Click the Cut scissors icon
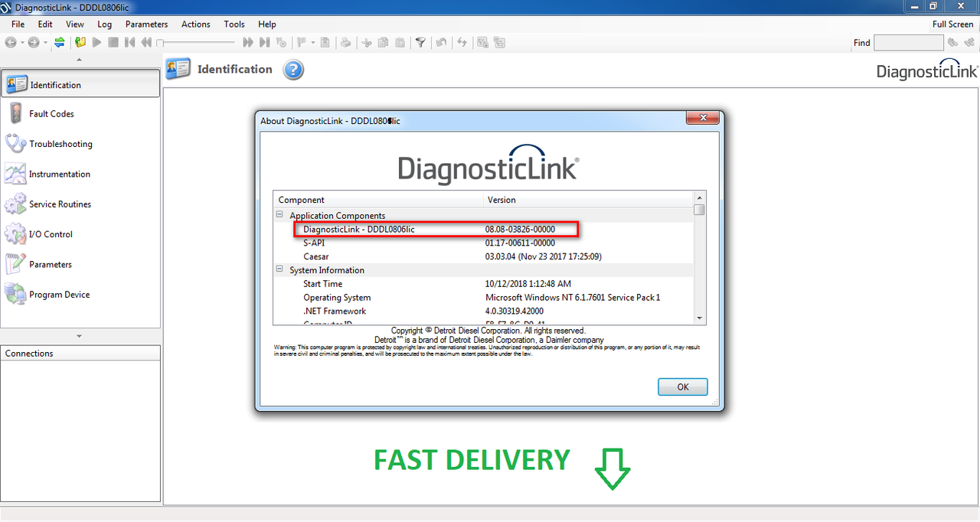The width and height of the screenshot is (980, 522). (367, 42)
